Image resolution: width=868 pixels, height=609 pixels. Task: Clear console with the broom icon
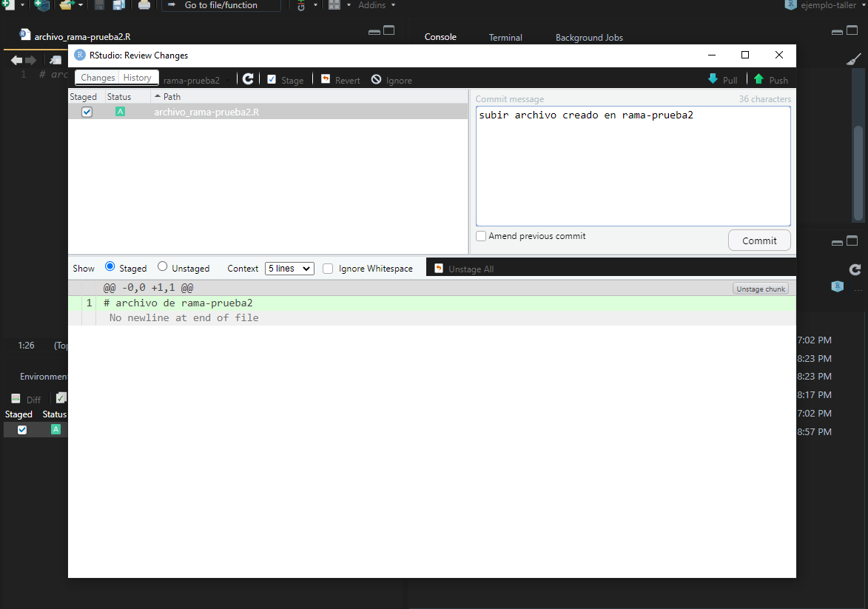coord(854,59)
